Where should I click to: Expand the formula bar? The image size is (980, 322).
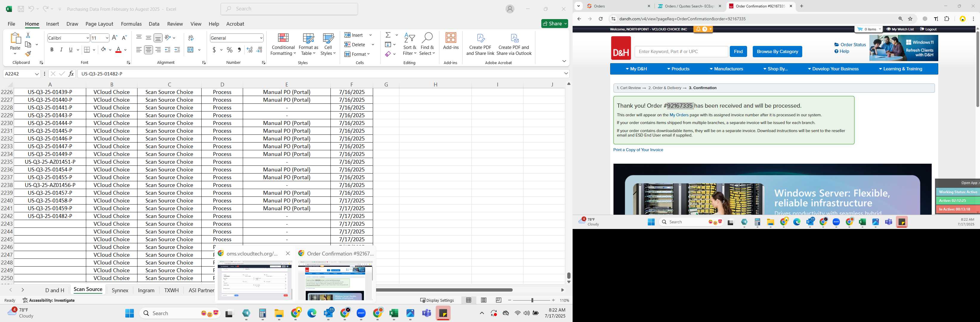pos(566,73)
